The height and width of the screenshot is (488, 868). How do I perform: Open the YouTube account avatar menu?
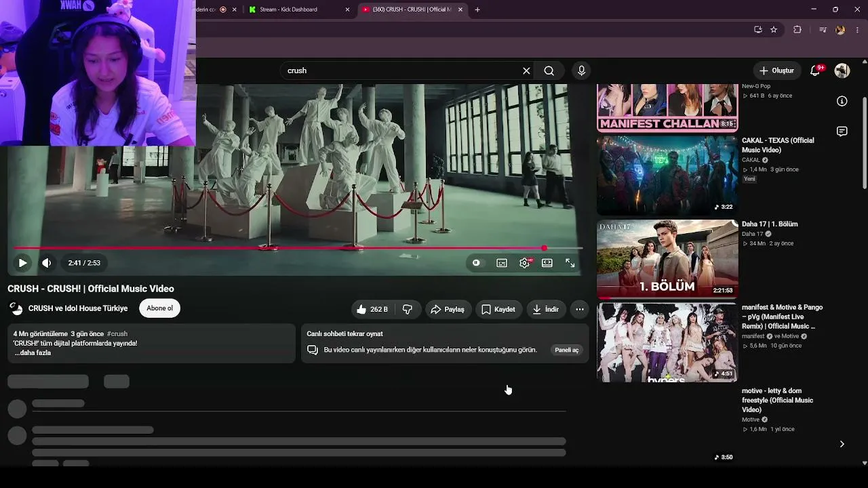(x=842, y=70)
